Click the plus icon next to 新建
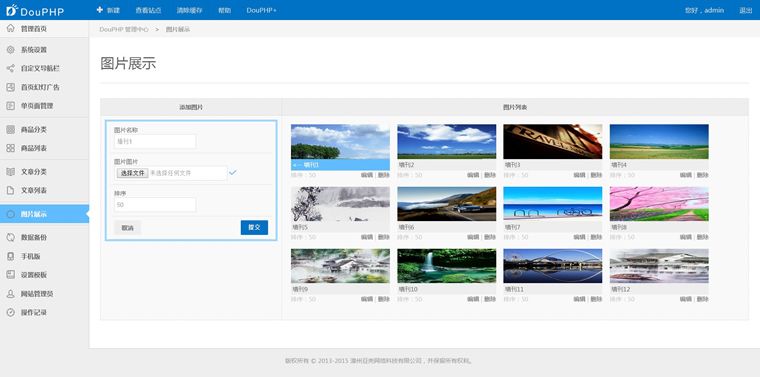The image size is (760, 377). coord(100,10)
